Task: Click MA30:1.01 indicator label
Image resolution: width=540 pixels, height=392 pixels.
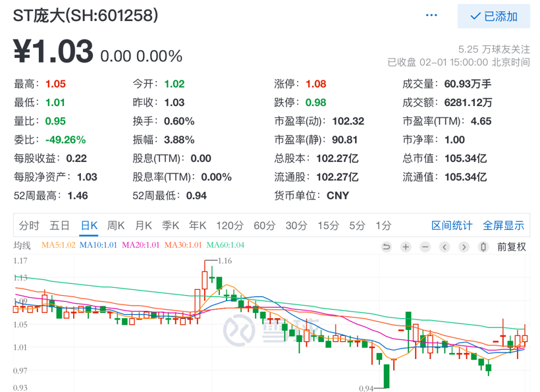Action: [183, 245]
